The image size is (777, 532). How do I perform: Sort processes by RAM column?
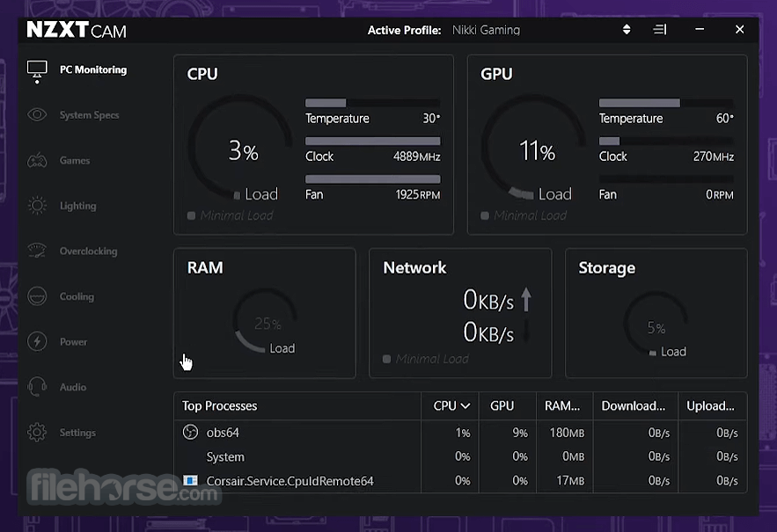[x=562, y=406]
